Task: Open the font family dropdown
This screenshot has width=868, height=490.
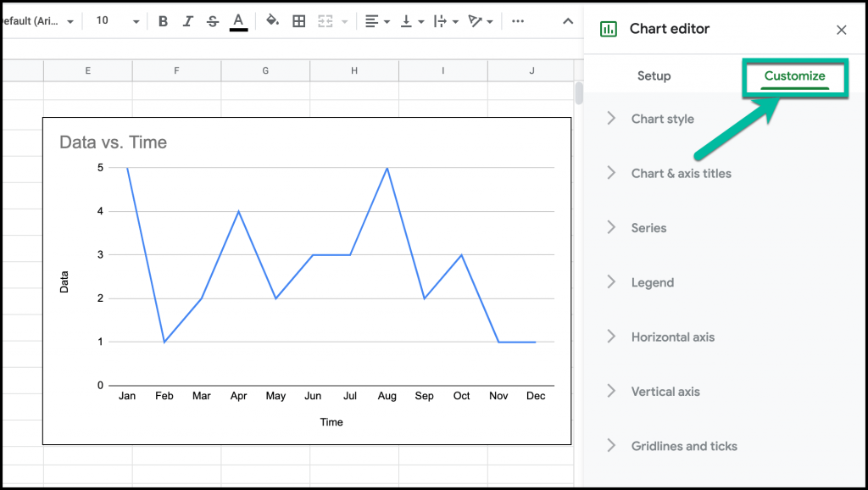Action: coord(39,21)
